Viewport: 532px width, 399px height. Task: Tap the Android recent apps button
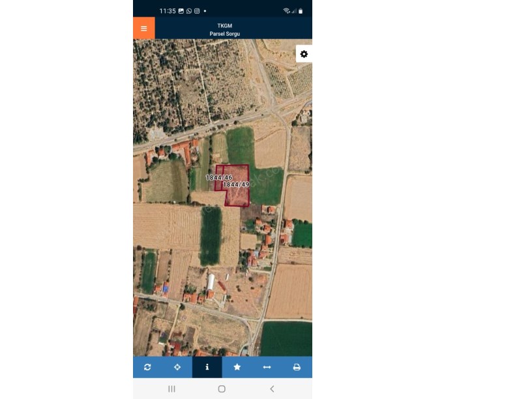[x=171, y=389]
